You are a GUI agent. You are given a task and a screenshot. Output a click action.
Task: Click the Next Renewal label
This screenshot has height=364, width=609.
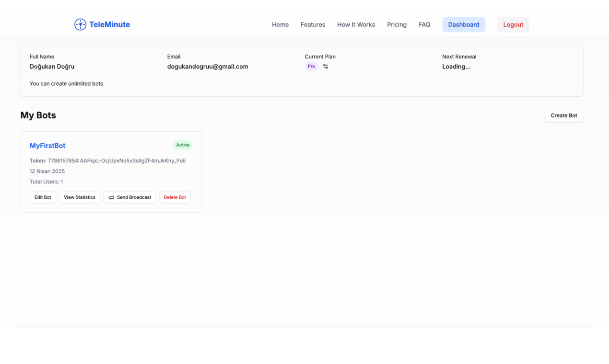(459, 57)
